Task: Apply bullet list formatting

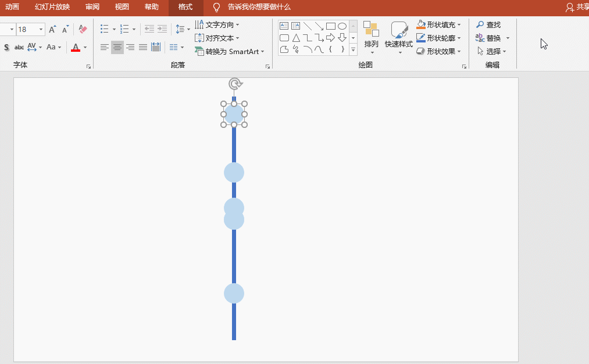Action: point(105,29)
